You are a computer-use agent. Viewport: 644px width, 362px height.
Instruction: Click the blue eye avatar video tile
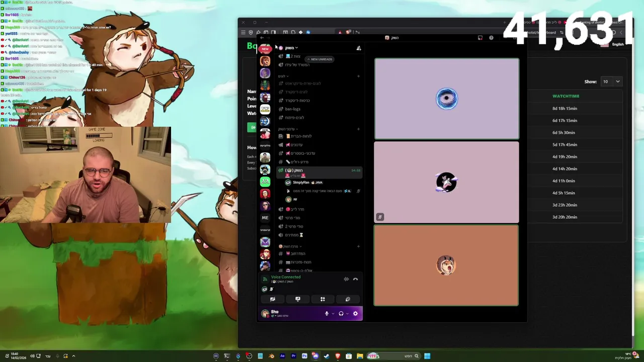[447, 99]
